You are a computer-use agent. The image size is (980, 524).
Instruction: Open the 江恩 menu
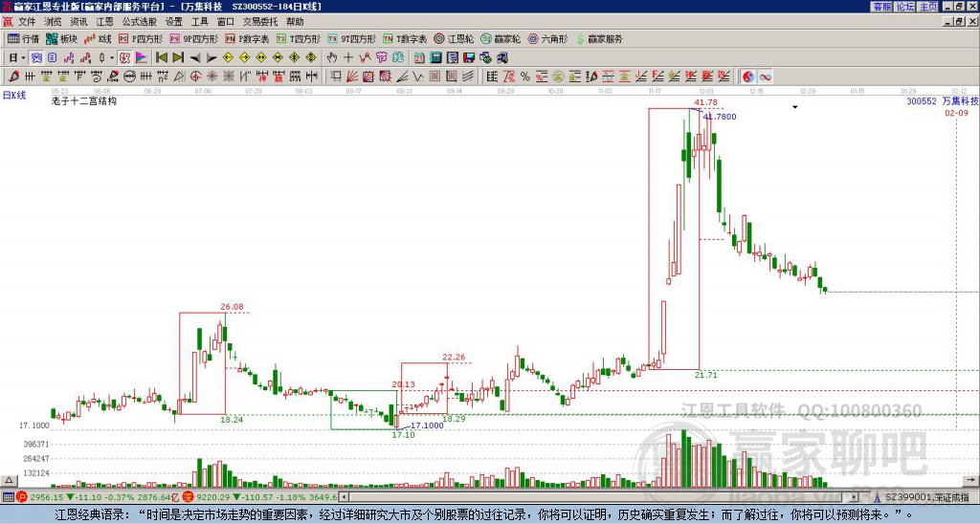[x=105, y=22]
